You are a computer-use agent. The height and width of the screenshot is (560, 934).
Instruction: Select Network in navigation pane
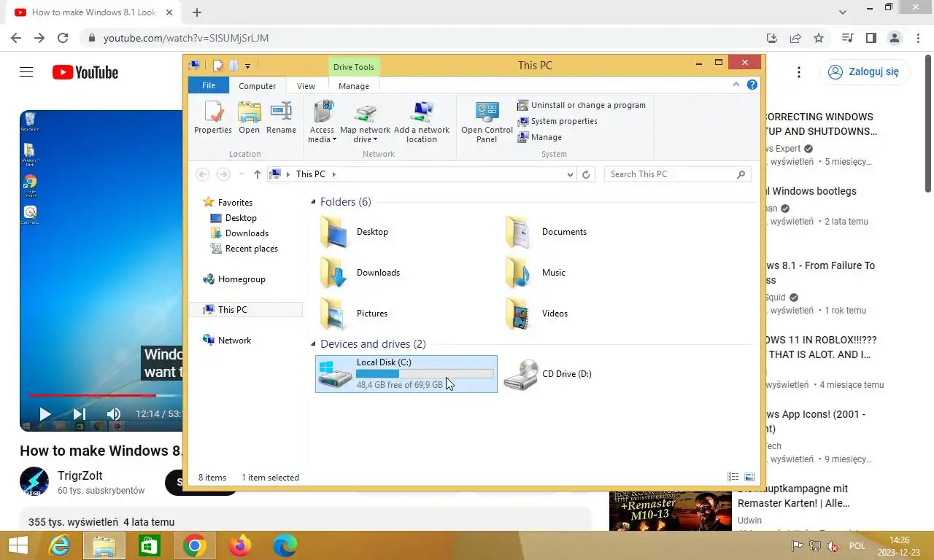[x=227, y=341]
